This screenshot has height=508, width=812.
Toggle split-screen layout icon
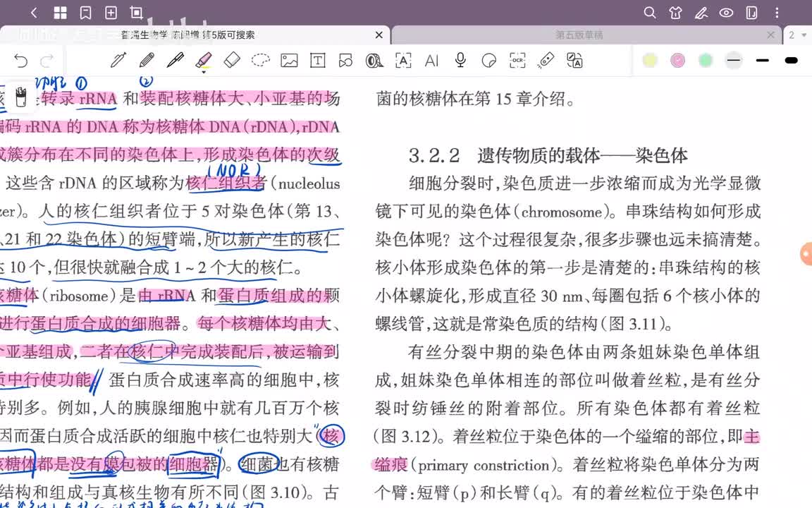coord(751,13)
